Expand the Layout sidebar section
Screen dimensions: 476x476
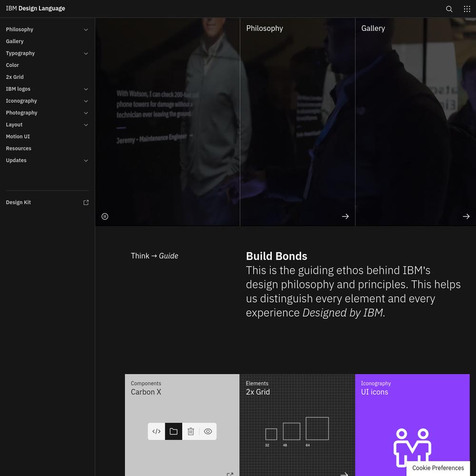[86, 125]
